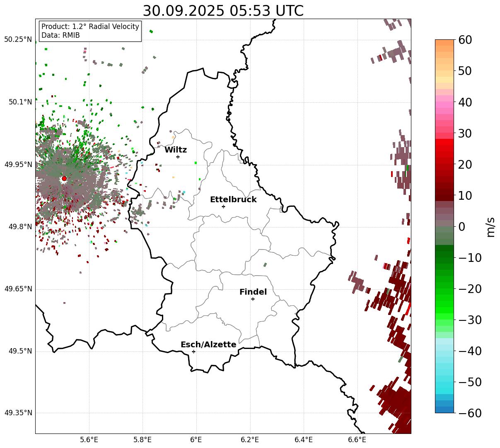
Task: Click the colorbar 'm/s' unit label
Action: pyautogui.click(x=491, y=227)
